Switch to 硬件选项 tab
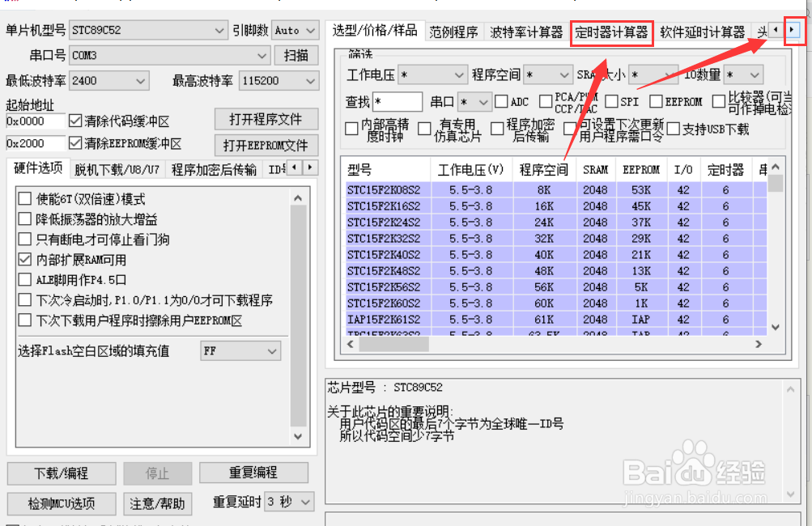Viewport: 812px width, 526px height. point(38,168)
